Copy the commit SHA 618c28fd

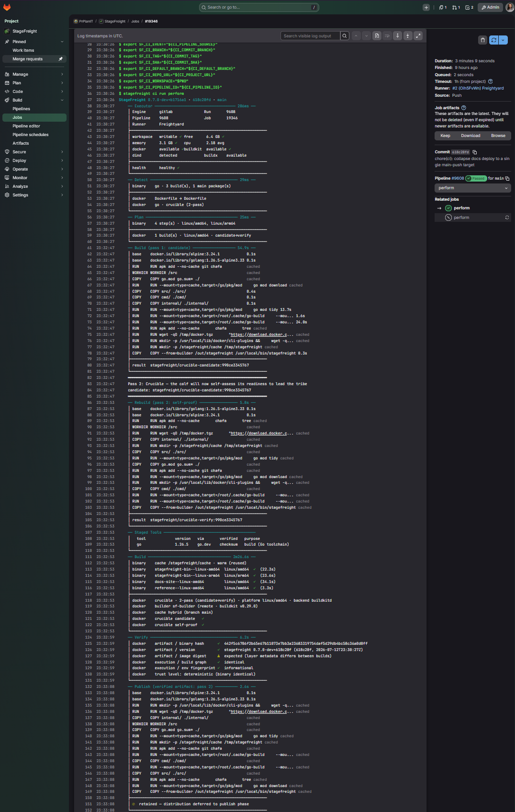coord(475,152)
